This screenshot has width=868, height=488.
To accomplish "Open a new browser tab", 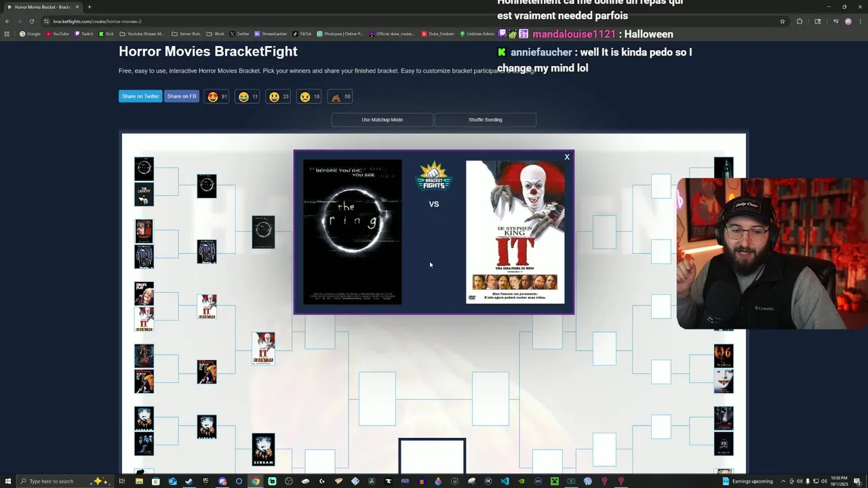I will click(x=89, y=7).
